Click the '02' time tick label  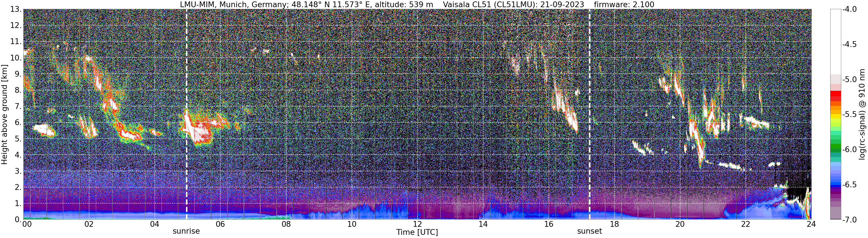click(89, 224)
